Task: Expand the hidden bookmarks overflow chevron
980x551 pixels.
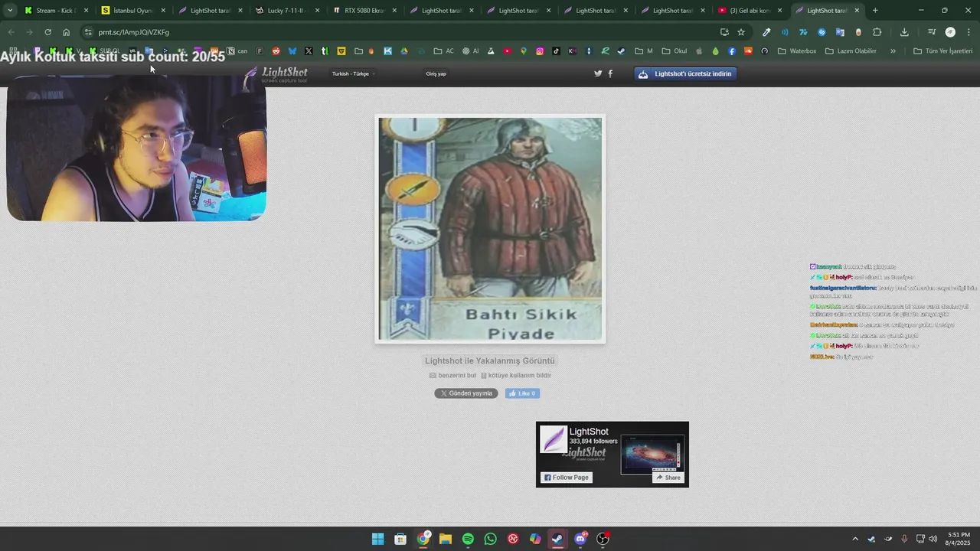Action: pyautogui.click(x=893, y=51)
